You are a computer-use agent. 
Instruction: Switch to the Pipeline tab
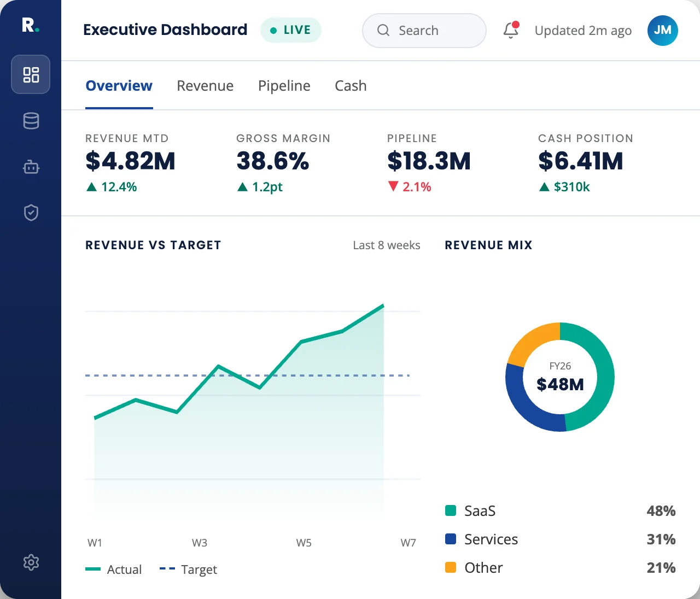point(284,86)
